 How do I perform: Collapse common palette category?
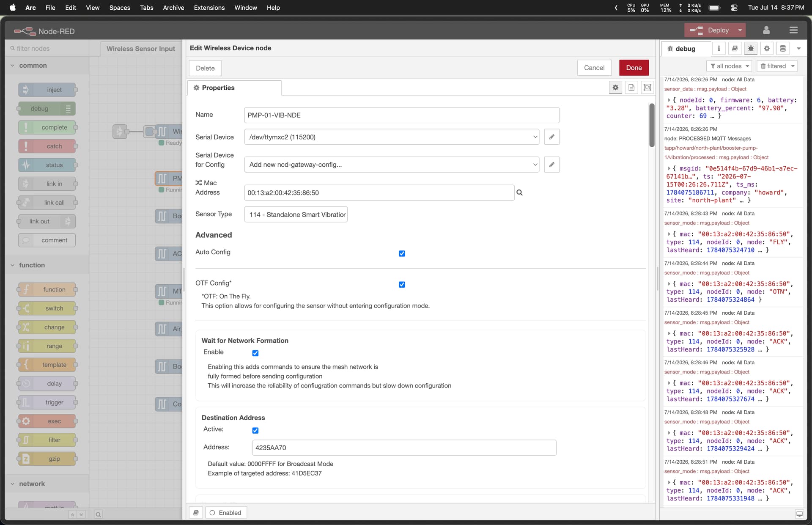(x=47, y=66)
